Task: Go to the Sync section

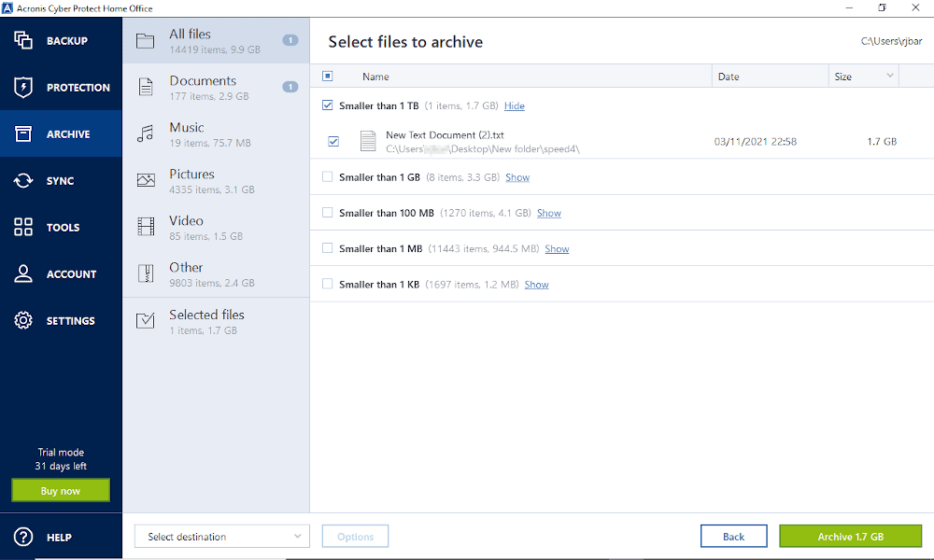Action: click(60, 181)
